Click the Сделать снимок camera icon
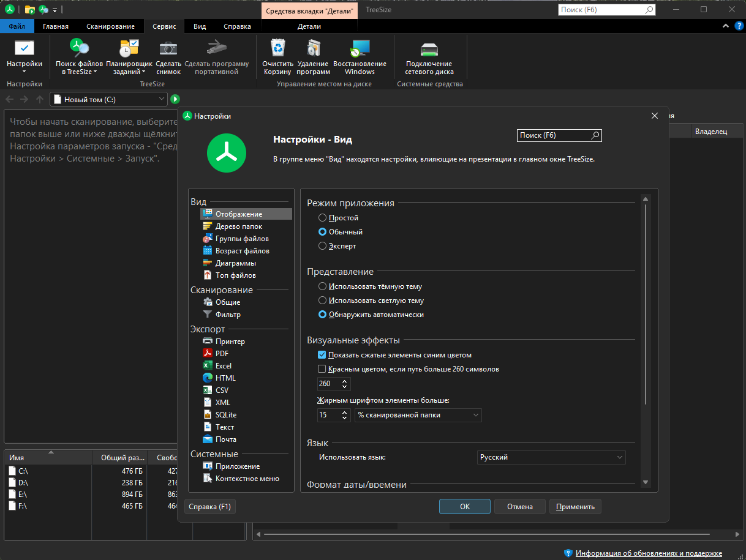 tap(168, 48)
